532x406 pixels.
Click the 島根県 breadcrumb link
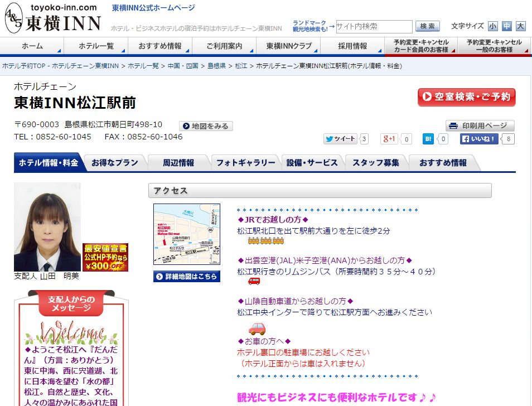(216, 66)
